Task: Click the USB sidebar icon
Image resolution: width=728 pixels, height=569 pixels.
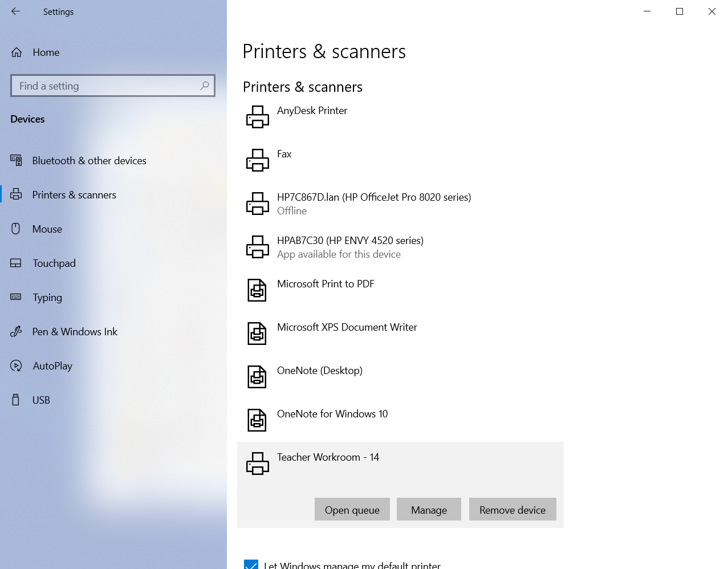Action: tap(16, 400)
